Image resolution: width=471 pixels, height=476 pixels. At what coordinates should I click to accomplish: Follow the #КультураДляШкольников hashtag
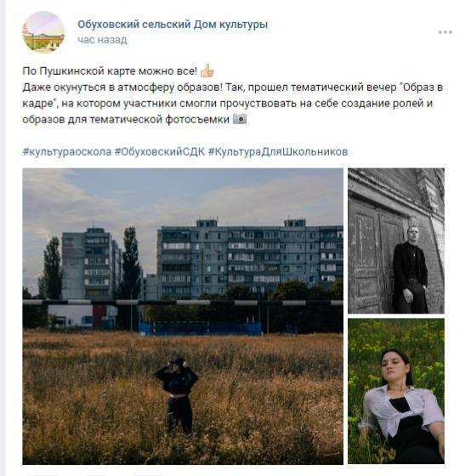pyautogui.click(x=278, y=151)
